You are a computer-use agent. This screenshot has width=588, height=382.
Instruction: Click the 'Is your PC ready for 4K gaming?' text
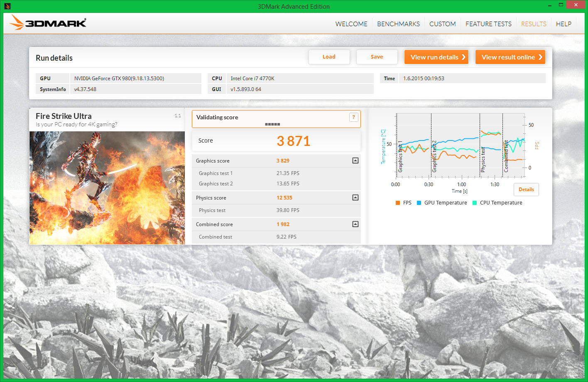[76, 124]
